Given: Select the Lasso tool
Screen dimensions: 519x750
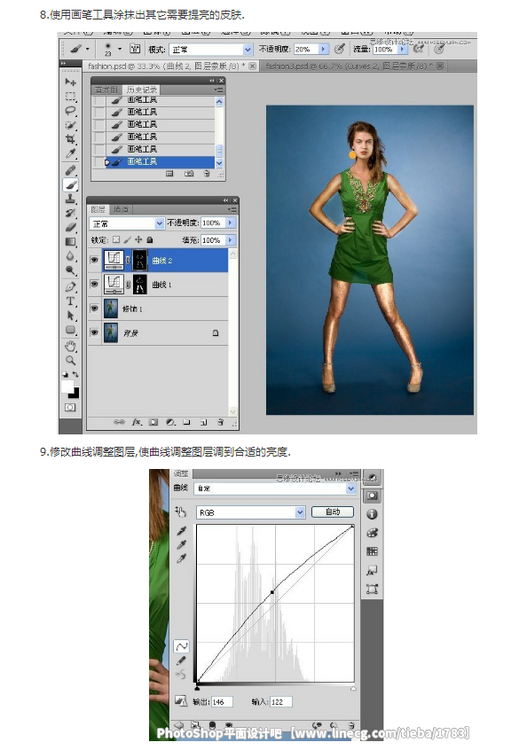Looking at the screenshot, I should coord(70,111).
